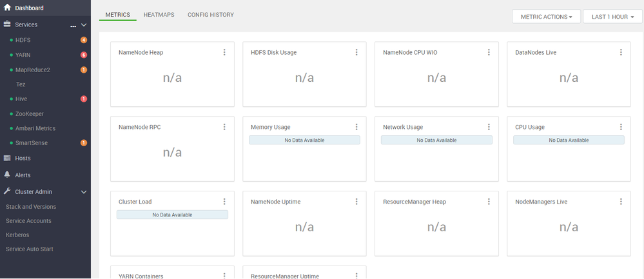Click the Cluster Load widget options icon
644x279 pixels.
pos(224,202)
